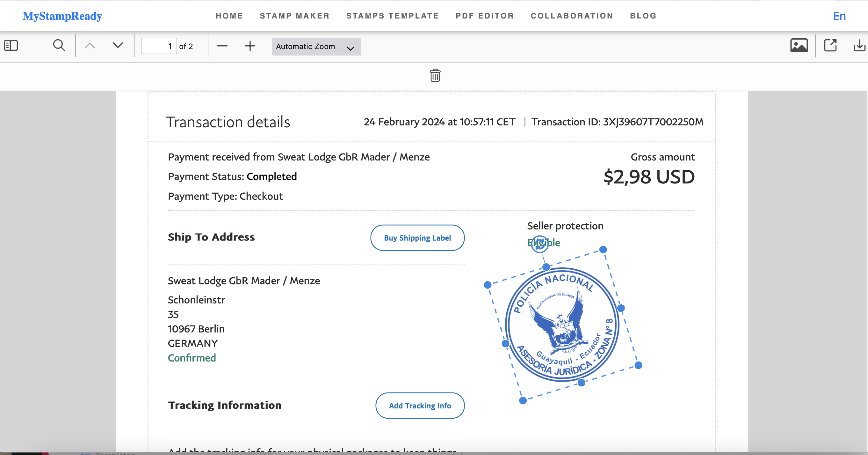Screen dimensions: 868x455
Task: Download the PDF document
Action: (859, 46)
